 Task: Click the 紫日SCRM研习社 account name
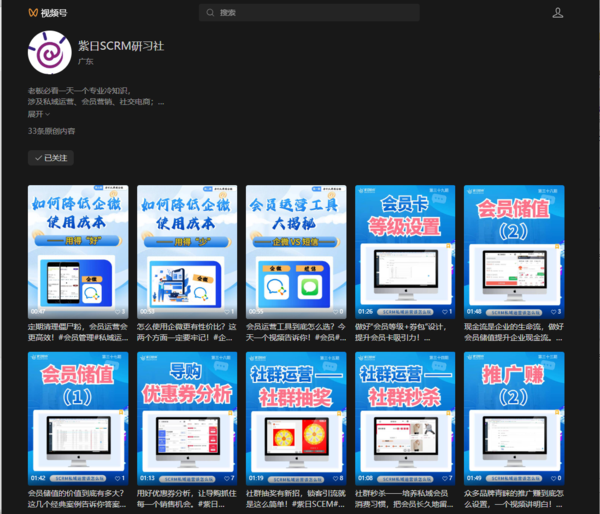(x=121, y=46)
